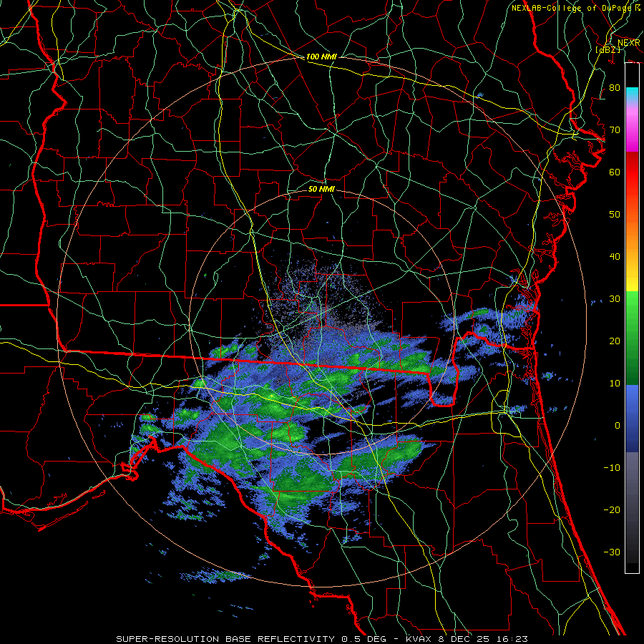The image size is (644, 644).
Task: Click the 10 value on the dBZ scale
Action: [615, 384]
